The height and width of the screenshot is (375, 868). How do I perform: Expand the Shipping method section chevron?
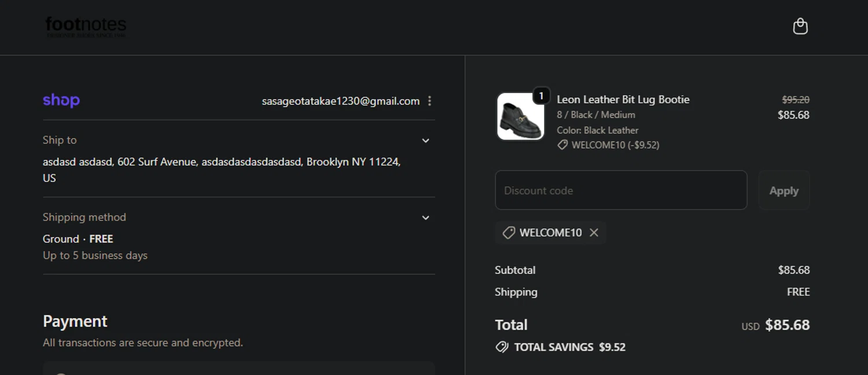pos(425,218)
